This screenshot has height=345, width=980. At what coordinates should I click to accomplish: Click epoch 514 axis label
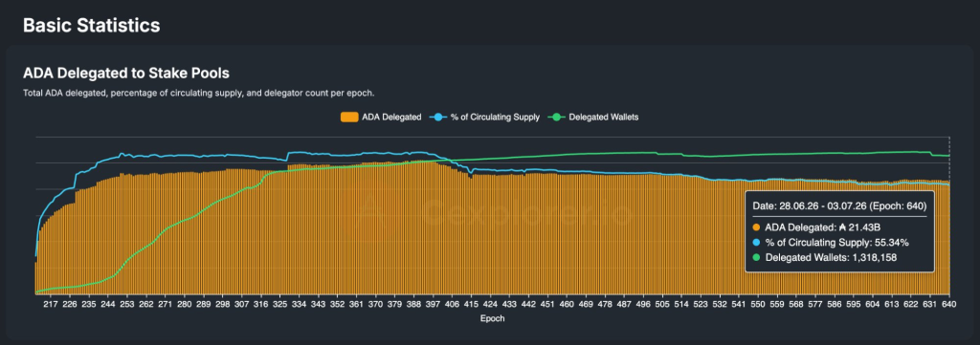pyautogui.click(x=680, y=305)
